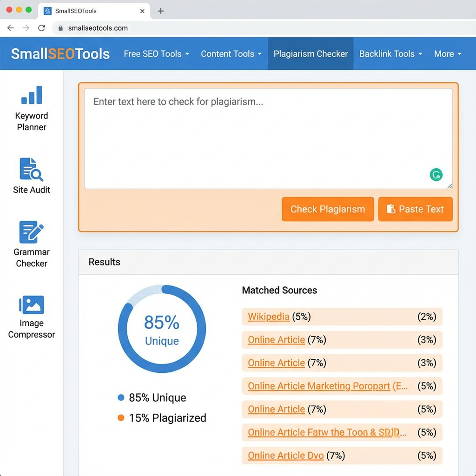Click the Matched Sources heading
The image size is (476, 476).
coord(279,290)
